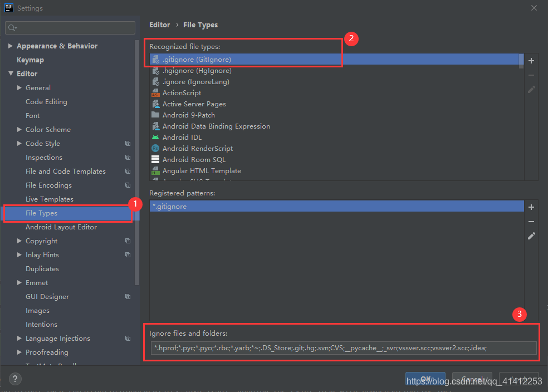Click remove button beside Registered patterns
Viewport: 548px width, 392px height.
pyautogui.click(x=531, y=222)
